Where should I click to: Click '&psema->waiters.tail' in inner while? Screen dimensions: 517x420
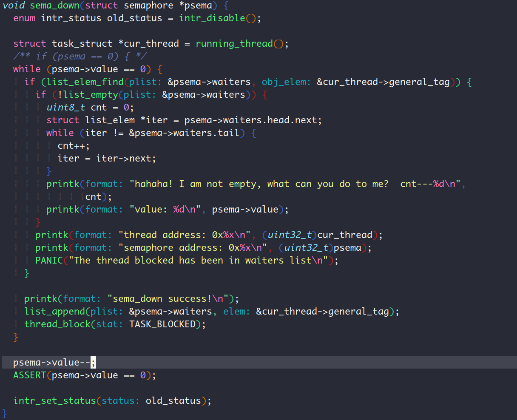click(185, 133)
